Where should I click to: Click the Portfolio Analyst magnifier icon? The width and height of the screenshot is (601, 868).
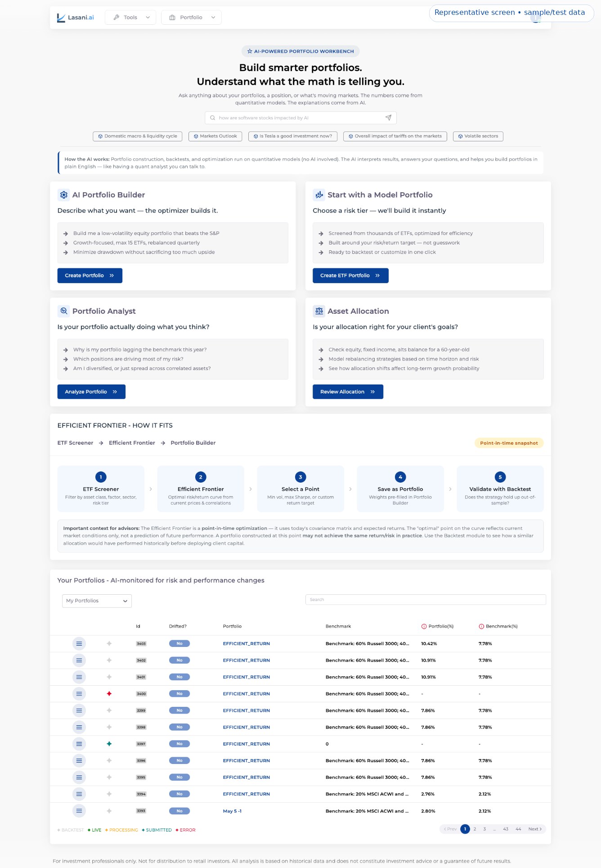(63, 311)
